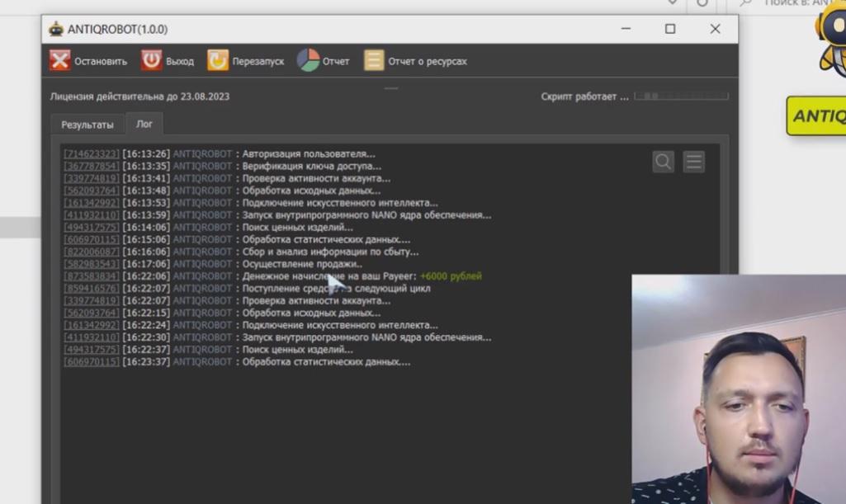Click the timestamp [16:13:26]

coord(146,154)
